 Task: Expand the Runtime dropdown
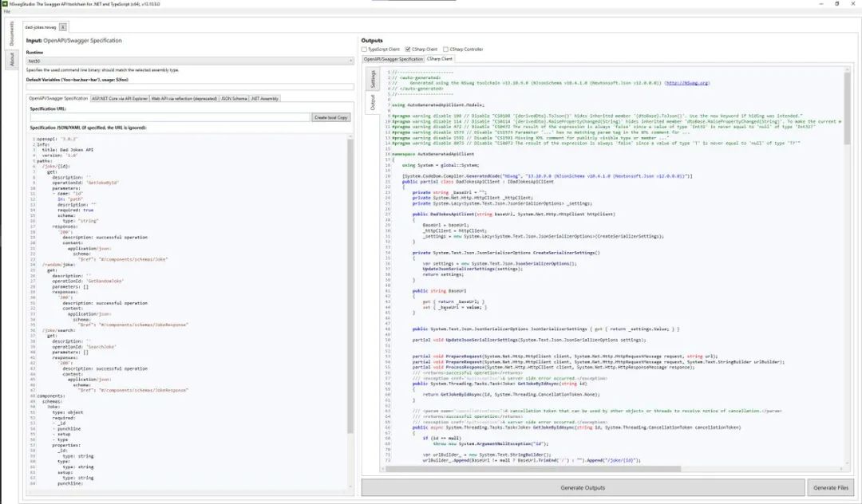[190, 61]
